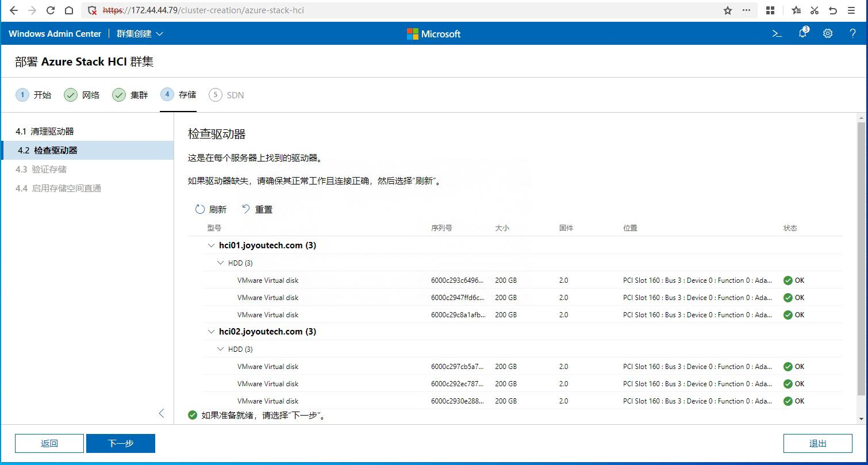This screenshot has width=868, height=465.
Task: Open the browser home page icon
Action: pos(69,10)
